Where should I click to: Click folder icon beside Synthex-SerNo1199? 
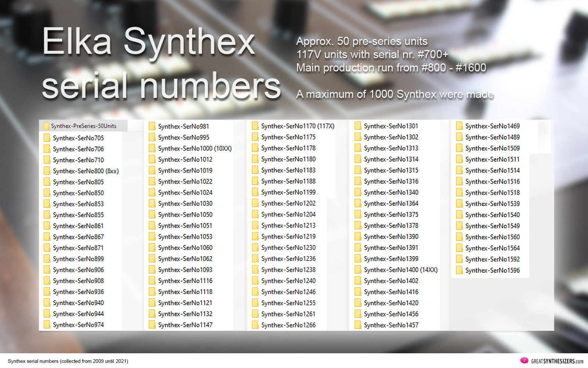pyautogui.click(x=255, y=192)
